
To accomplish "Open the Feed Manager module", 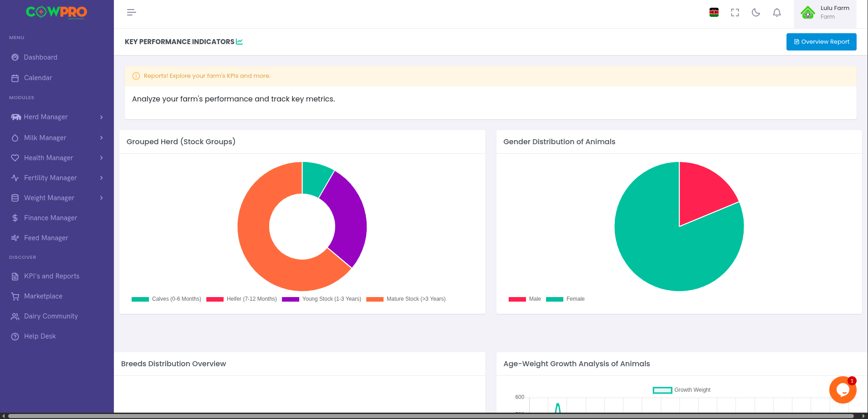I will [46, 238].
